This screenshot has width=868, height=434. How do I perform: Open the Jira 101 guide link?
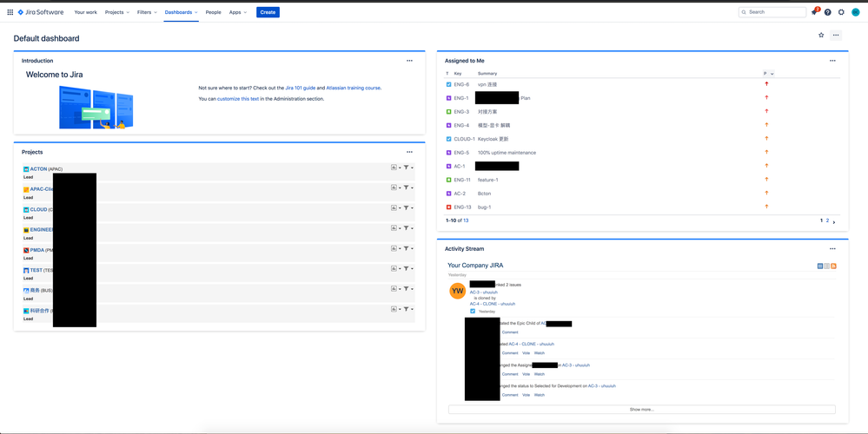point(301,88)
